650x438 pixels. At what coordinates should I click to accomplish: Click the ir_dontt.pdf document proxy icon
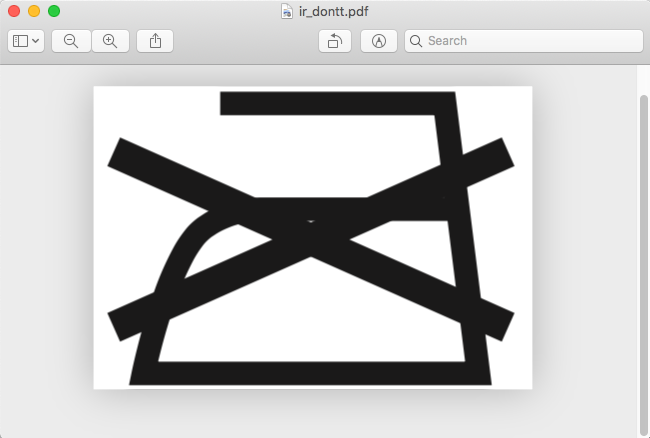287,11
